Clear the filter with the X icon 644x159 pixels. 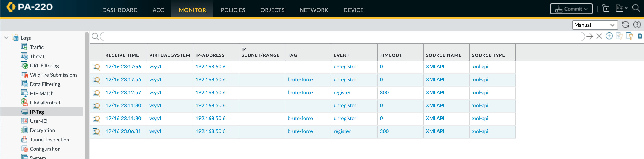coord(599,36)
